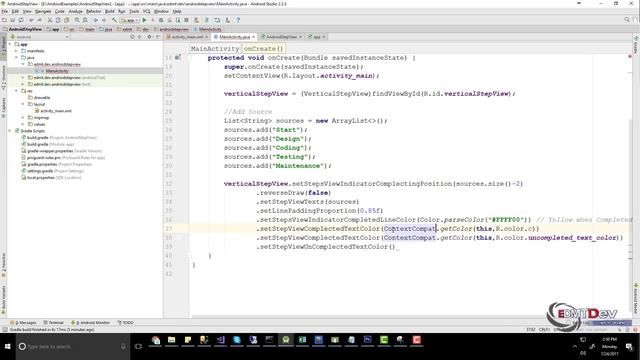Open the Build menu
The image size is (640, 360).
point(110,11)
